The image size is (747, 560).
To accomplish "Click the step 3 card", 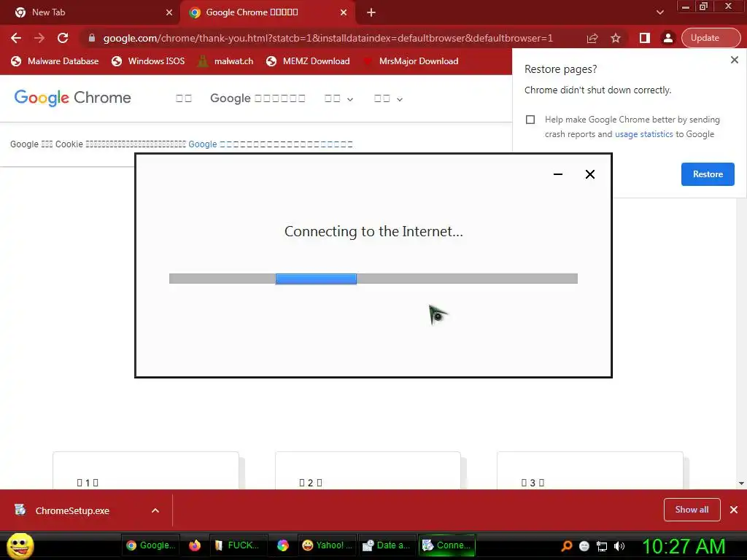I will [589, 470].
